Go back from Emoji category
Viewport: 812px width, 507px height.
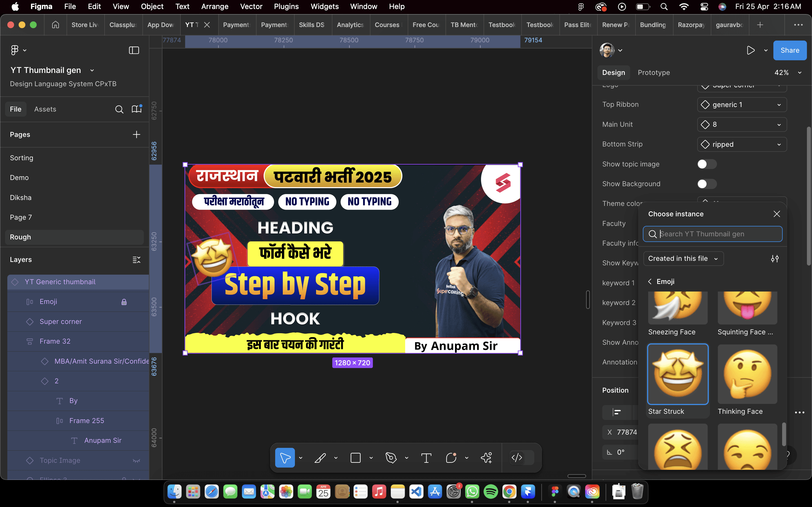click(650, 282)
